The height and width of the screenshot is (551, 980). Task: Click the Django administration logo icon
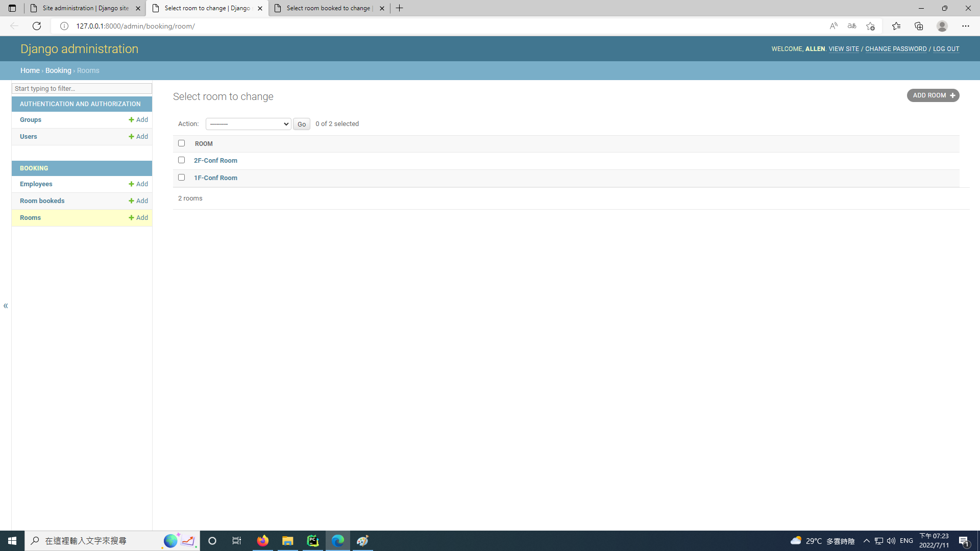(x=80, y=48)
